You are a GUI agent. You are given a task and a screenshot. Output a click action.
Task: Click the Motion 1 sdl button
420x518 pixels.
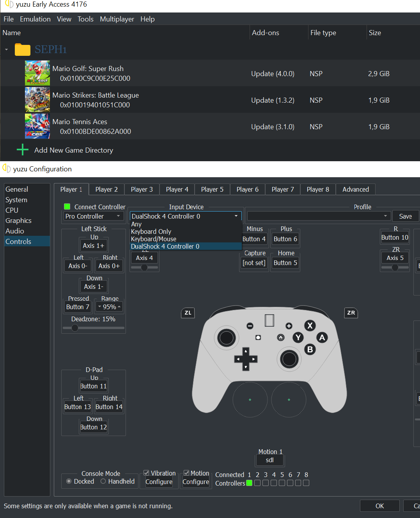270,460
